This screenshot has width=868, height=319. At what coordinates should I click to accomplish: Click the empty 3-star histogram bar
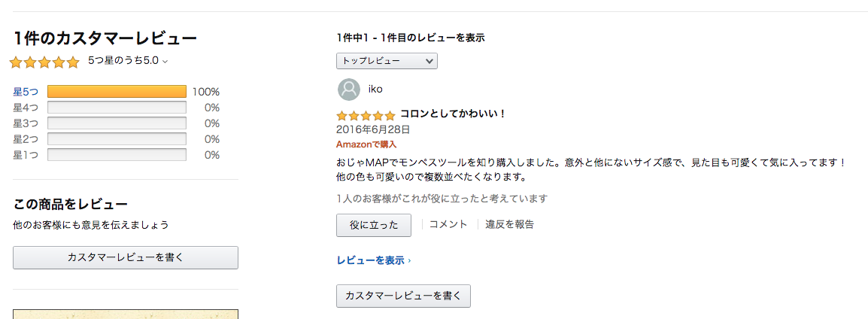pos(117,123)
